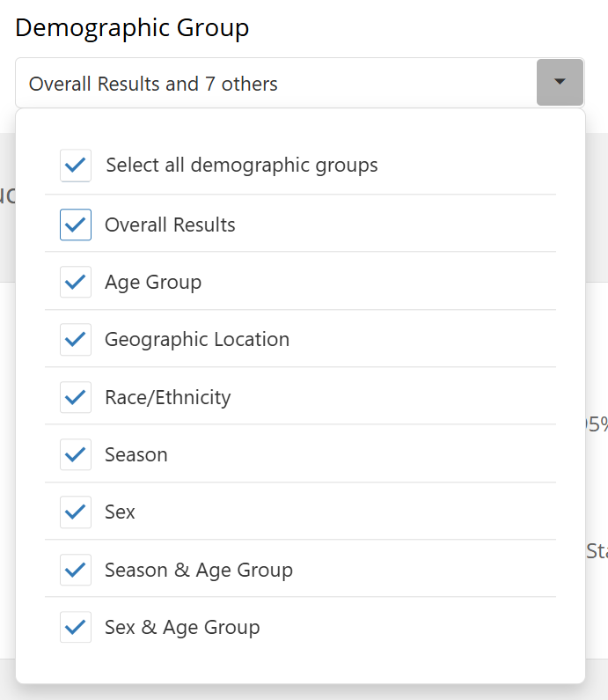Toggle the Season & Age Group checkbox
Viewport: 608px width, 700px height.
(x=76, y=570)
